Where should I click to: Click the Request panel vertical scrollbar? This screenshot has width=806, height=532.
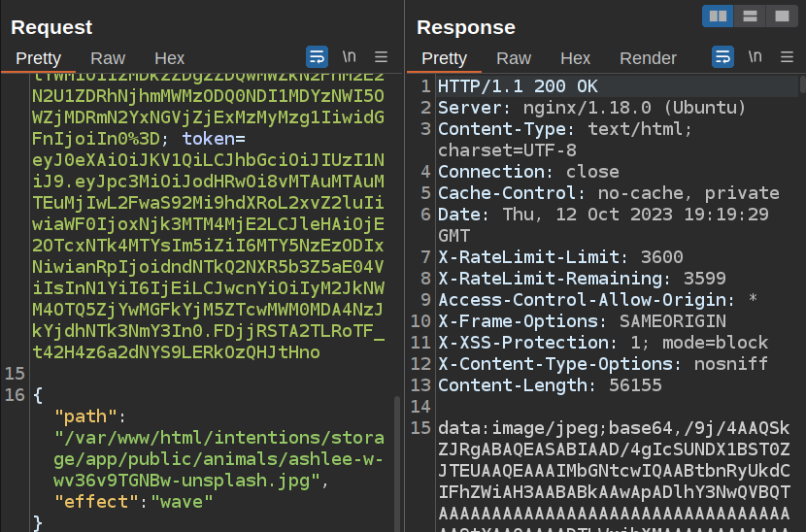point(396,456)
